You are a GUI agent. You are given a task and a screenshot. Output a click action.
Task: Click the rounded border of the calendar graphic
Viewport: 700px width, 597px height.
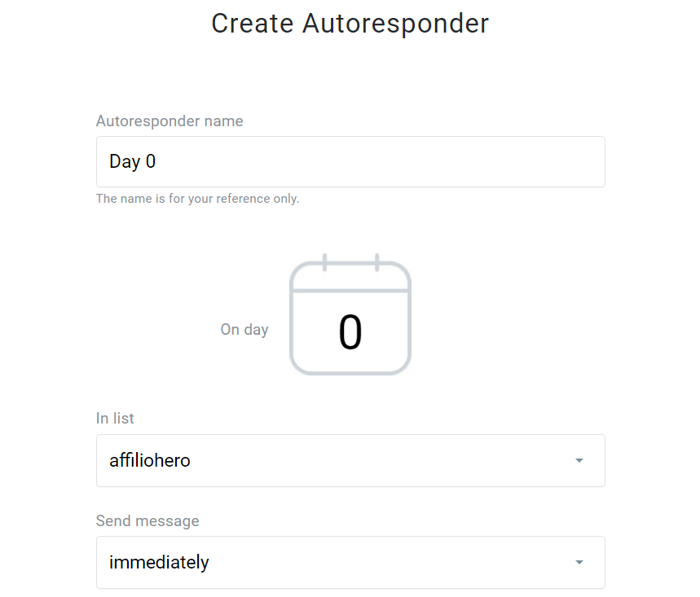(x=291, y=326)
